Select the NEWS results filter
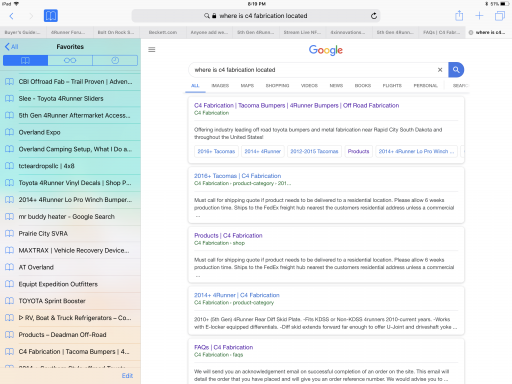 coord(336,86)
